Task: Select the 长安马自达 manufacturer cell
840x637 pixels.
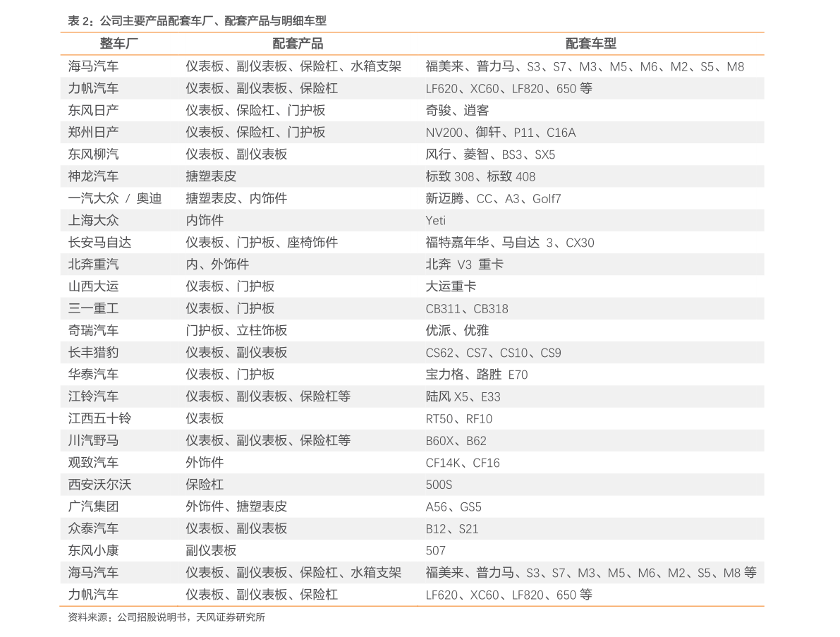Action: (99, 242)
